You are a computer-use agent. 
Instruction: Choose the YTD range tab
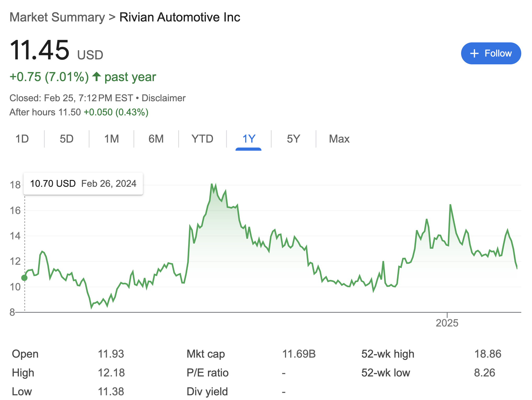(202, 139)
